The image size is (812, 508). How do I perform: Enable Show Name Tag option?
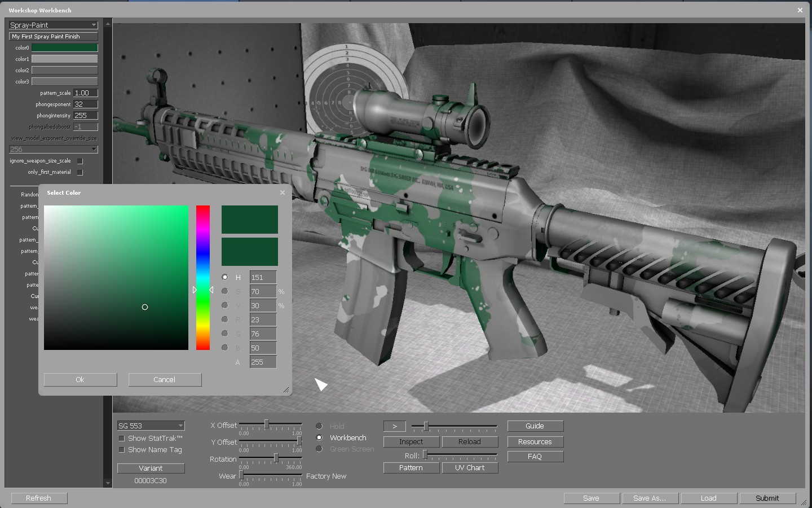coord(121,450)
